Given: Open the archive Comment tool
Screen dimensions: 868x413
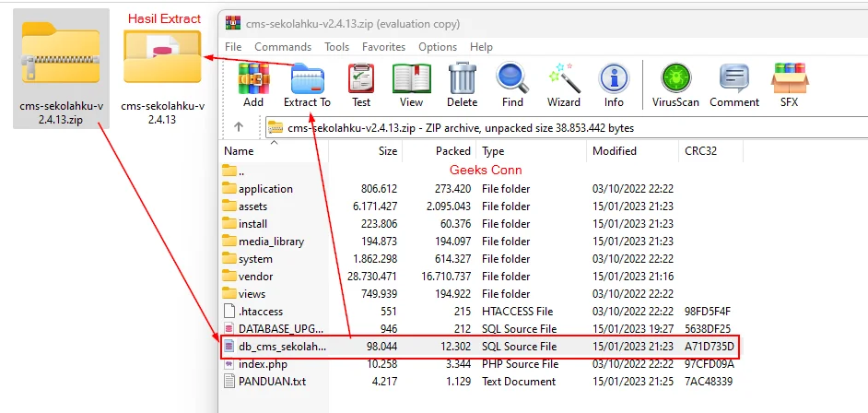Looking at the screenshot, I should (734, 78).
